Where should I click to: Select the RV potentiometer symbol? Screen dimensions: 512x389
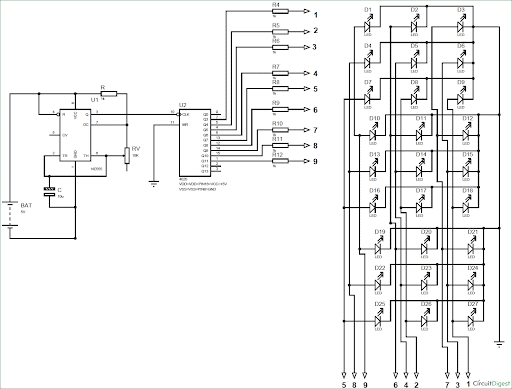[127, 155]
